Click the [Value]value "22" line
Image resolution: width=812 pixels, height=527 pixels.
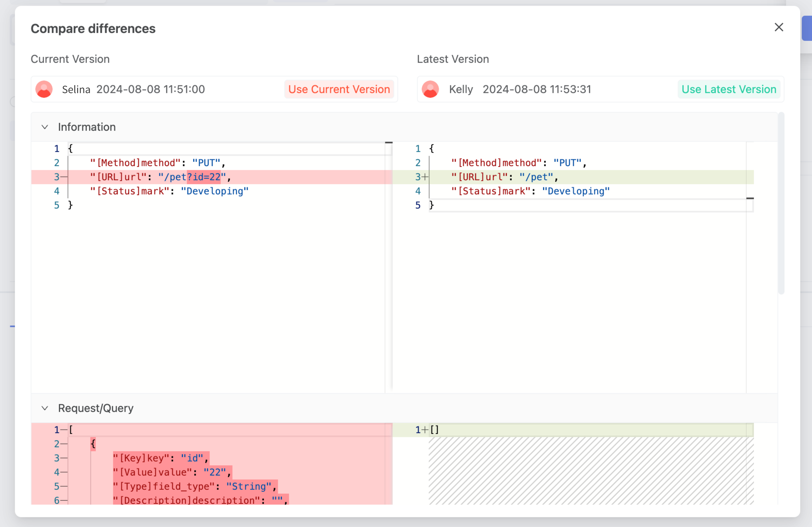tap(172, 472)
